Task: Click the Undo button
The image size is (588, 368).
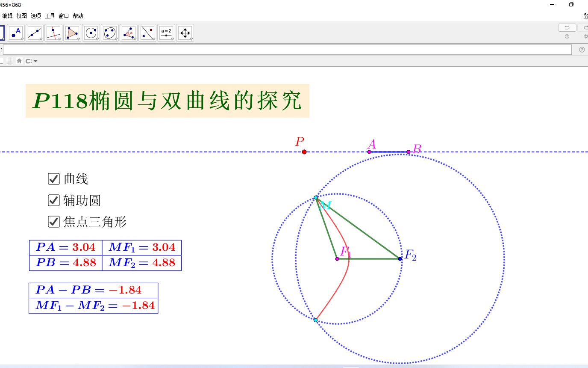Action: tap(567, 27)
